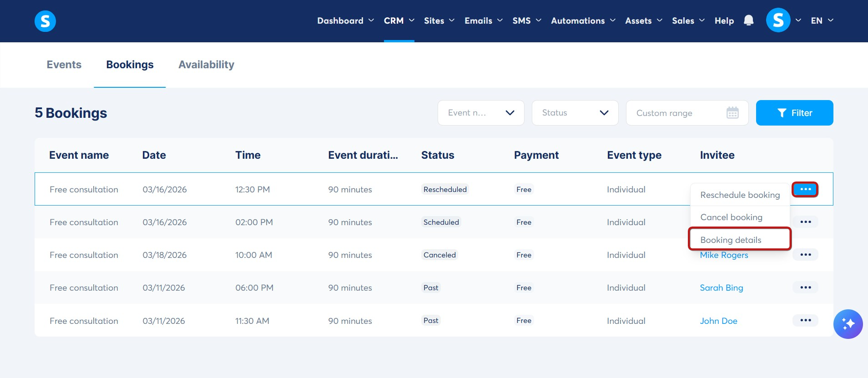
Task: Choose Booking details from the menu
Action: pos(740,240)
